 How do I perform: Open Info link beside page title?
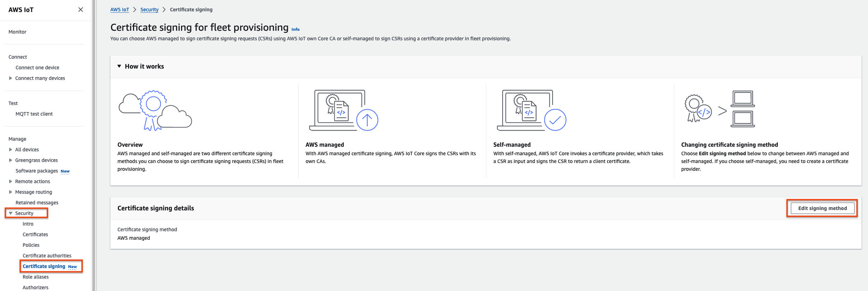coord(295,29)
